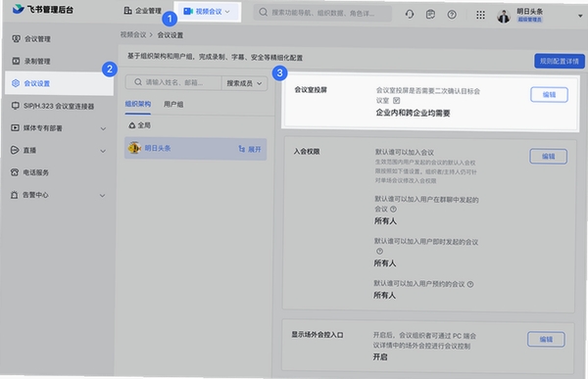
Task: Click the magnifier icon in header search
Action: tap(264, 13)
